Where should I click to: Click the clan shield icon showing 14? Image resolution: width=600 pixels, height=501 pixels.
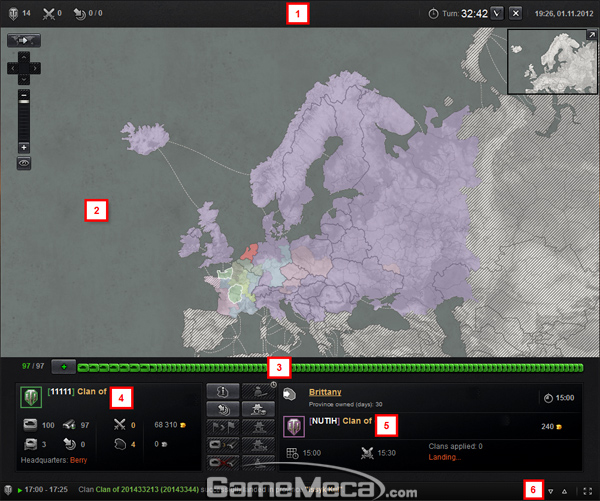click(13, 13)
